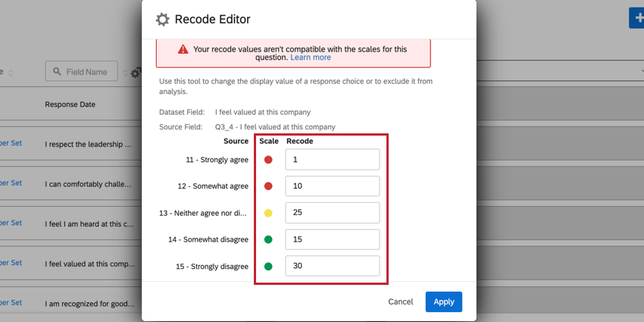The width and height of the screenshot is (644, 322).
Task: Click the Recode Editor gear icon
Action: pos(162,20)
